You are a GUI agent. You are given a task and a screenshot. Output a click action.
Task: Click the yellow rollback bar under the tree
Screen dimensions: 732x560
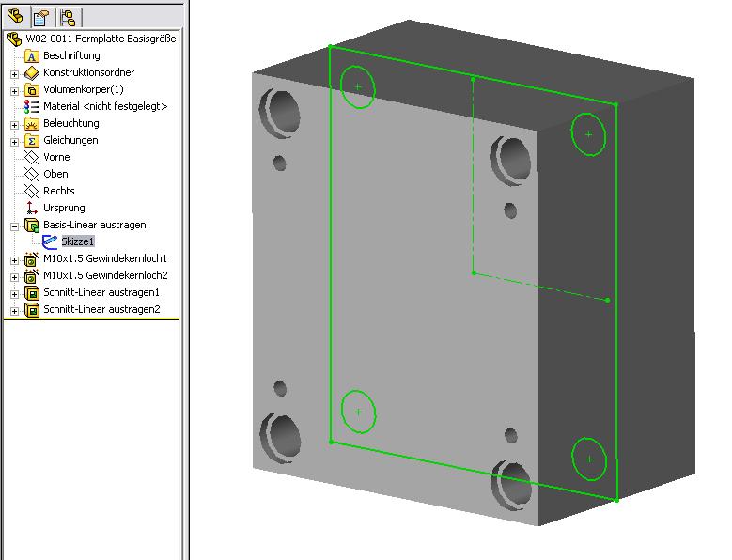pyautogui.click(x=91, y=319)
